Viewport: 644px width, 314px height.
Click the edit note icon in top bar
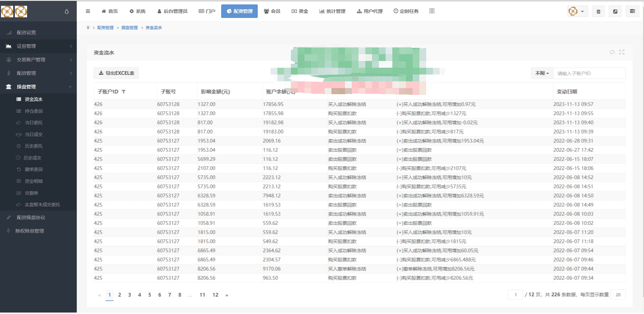point(615,12)
